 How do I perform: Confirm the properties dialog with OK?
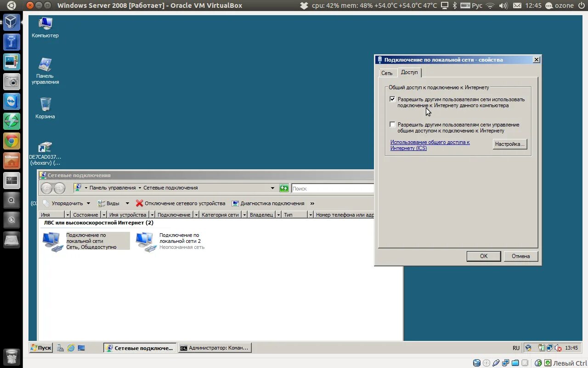[484, 256]
